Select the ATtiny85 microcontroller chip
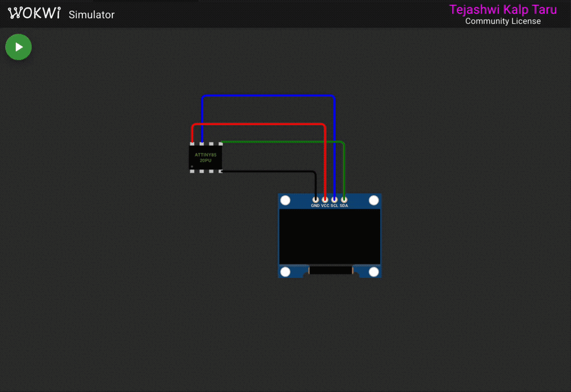The width and height of the screenshot is (571, 392). pos(206,157)
